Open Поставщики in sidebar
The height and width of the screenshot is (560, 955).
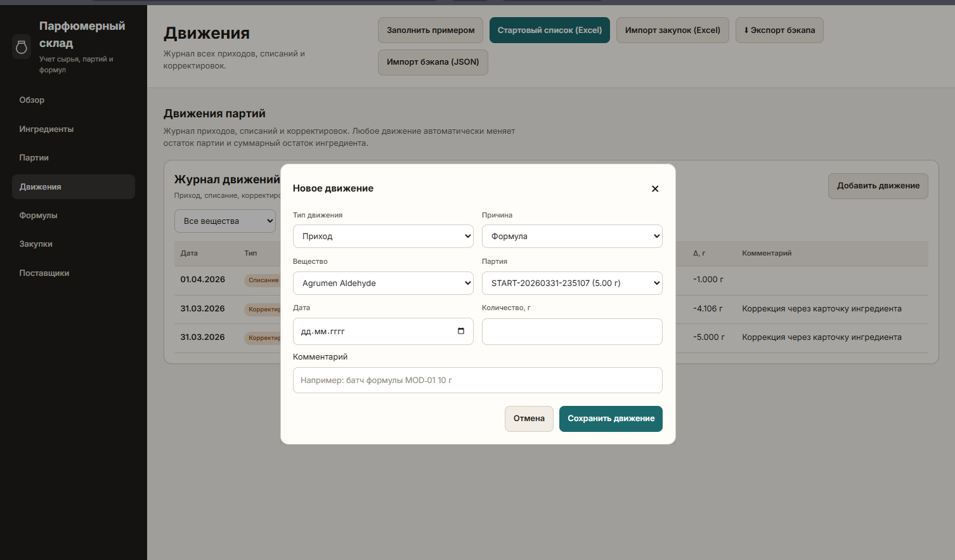pos(44,273)
